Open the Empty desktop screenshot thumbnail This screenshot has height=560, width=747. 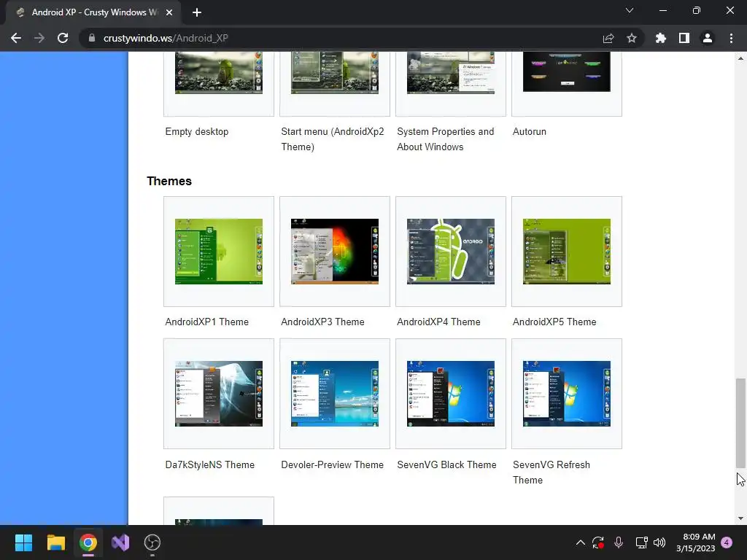(219, 72)
